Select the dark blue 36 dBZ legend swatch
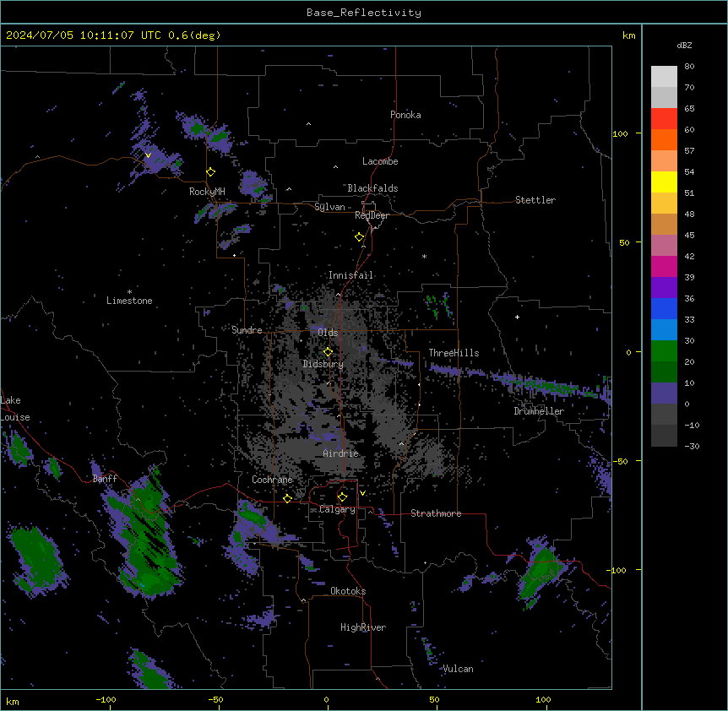Image resolution: width=728 pixels, height=711 pixels. pyautogui.click(x=664, y=308)
